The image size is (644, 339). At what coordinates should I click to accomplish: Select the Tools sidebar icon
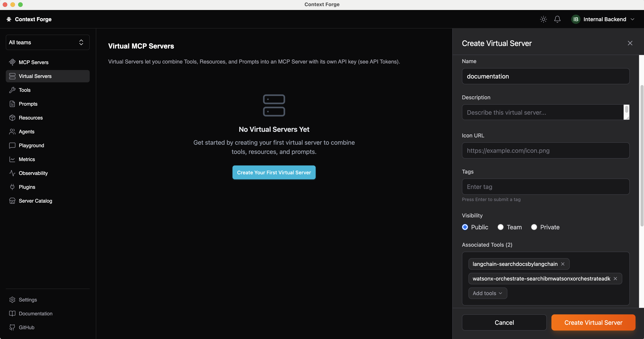pos(24,90)
